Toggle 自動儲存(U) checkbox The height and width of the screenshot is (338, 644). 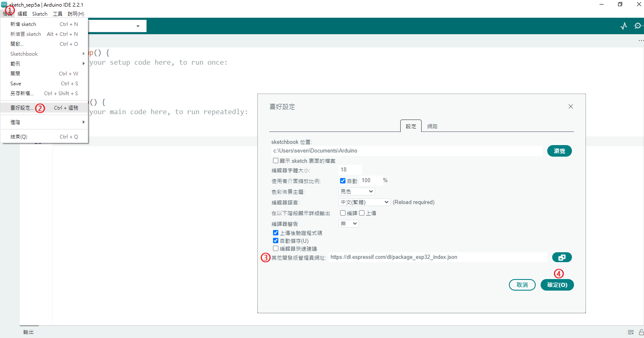click(x=275, y=241)
